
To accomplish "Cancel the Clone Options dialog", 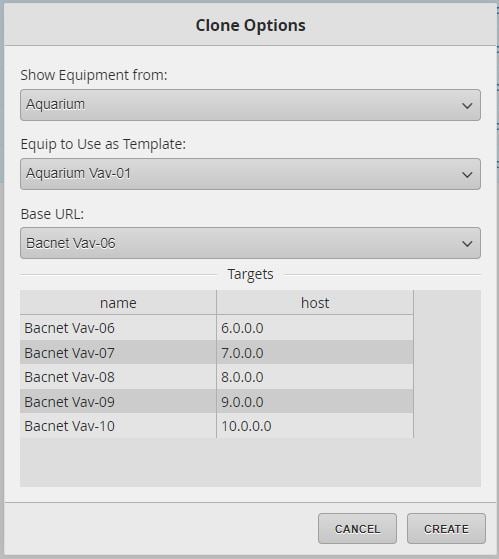I will click(x=357, y=528).
